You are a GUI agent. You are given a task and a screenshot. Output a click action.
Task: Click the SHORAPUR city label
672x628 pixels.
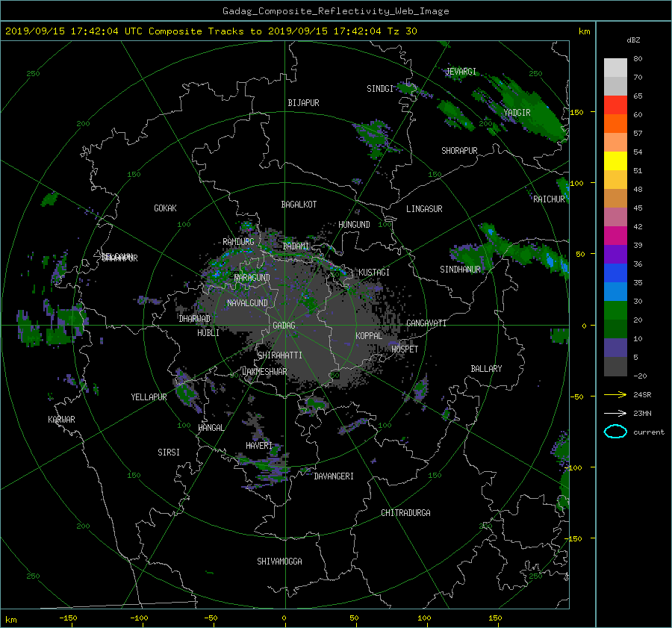click(459, 151)
